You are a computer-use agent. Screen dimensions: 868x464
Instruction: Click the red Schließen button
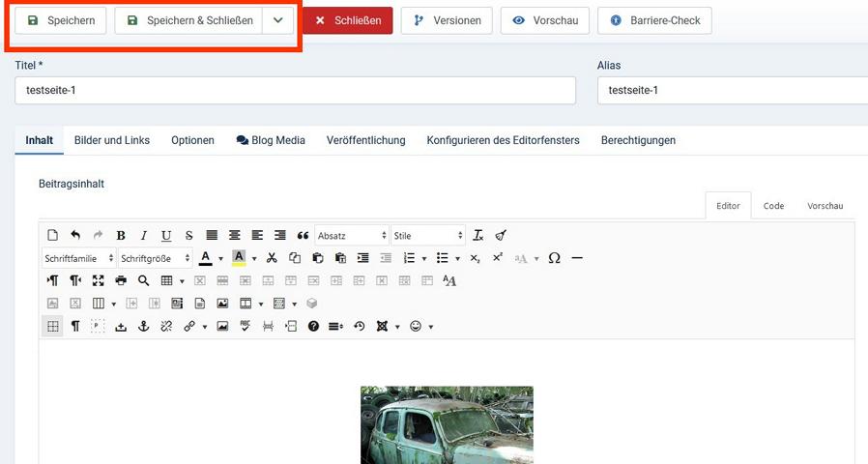click(348, 20)
